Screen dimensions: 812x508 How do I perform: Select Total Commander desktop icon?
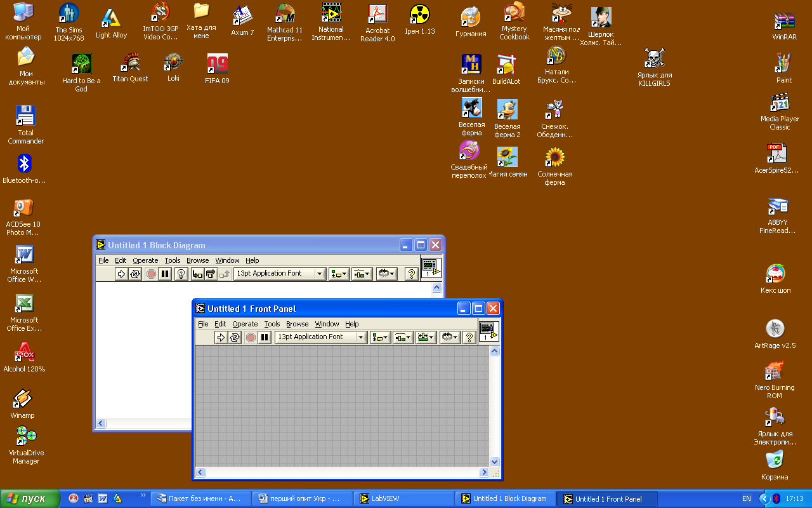(25, 124)
